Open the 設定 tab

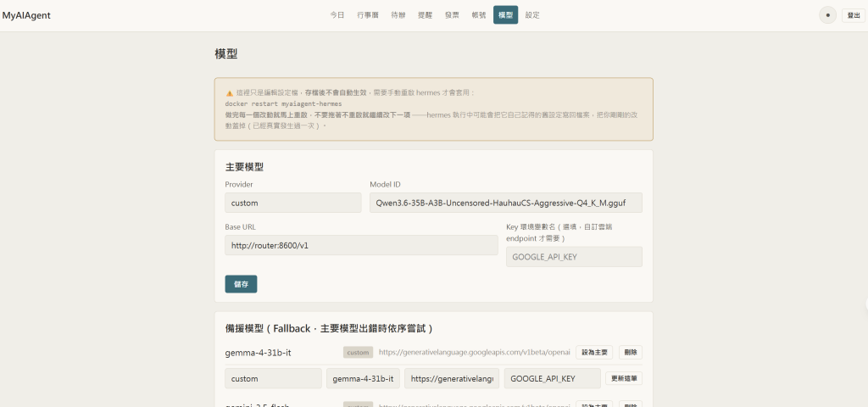pos(532,15)
